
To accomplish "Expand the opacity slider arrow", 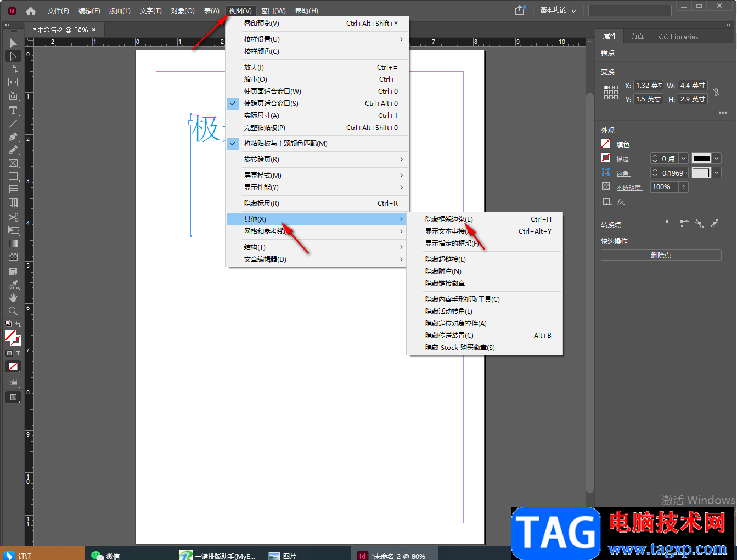I will click(x=684, y=187).
